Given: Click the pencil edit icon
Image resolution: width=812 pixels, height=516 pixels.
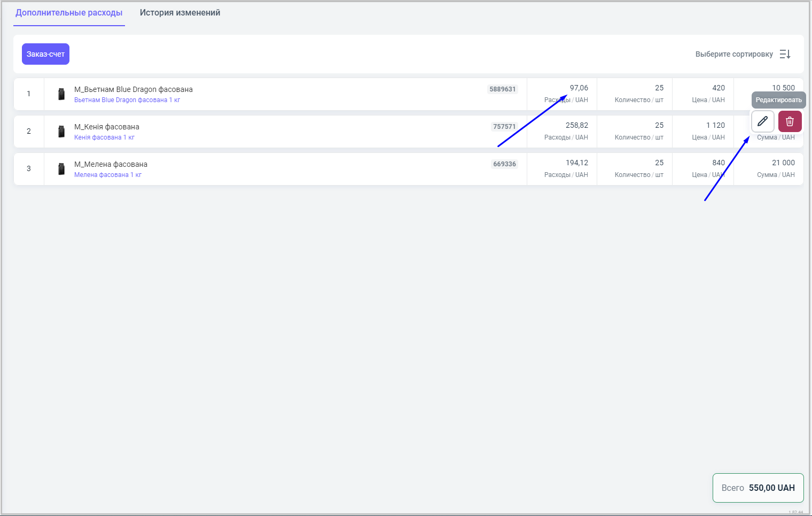Looking at the screenshot, I should (762, 121).
